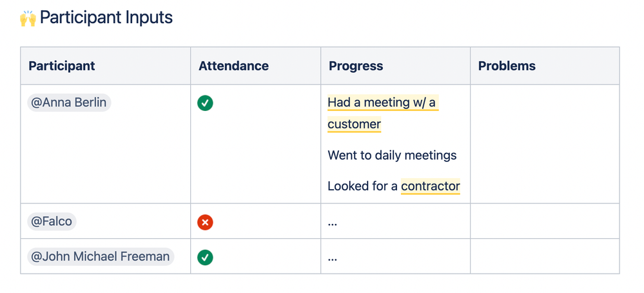Select the Participant column header
The height and width of the screenshot is (293, 644).
(x=62, y=66)
